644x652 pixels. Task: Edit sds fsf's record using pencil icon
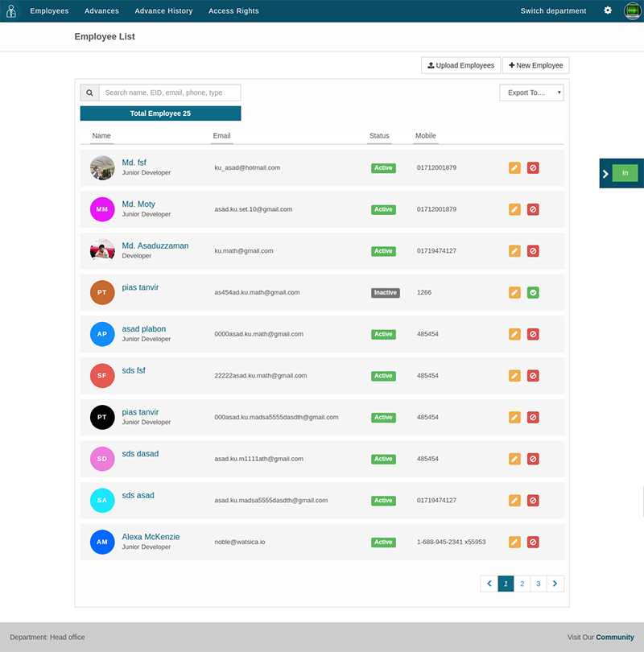click(x=514, y=375)
